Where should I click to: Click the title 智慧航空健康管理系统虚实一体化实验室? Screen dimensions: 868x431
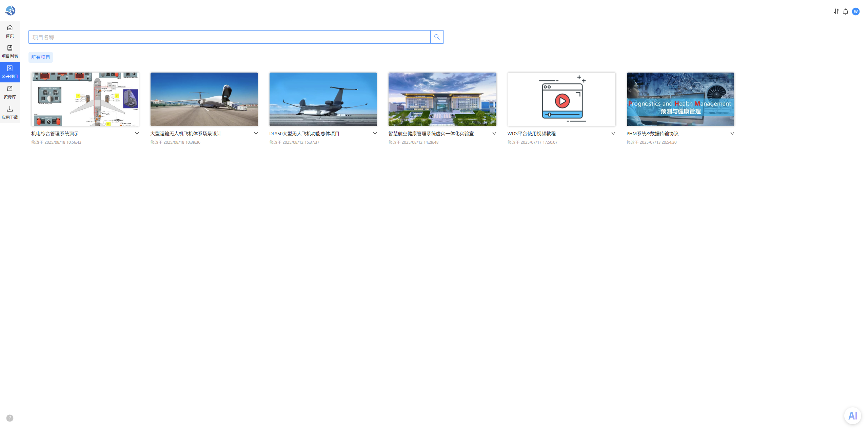click(x=431, y=134)
